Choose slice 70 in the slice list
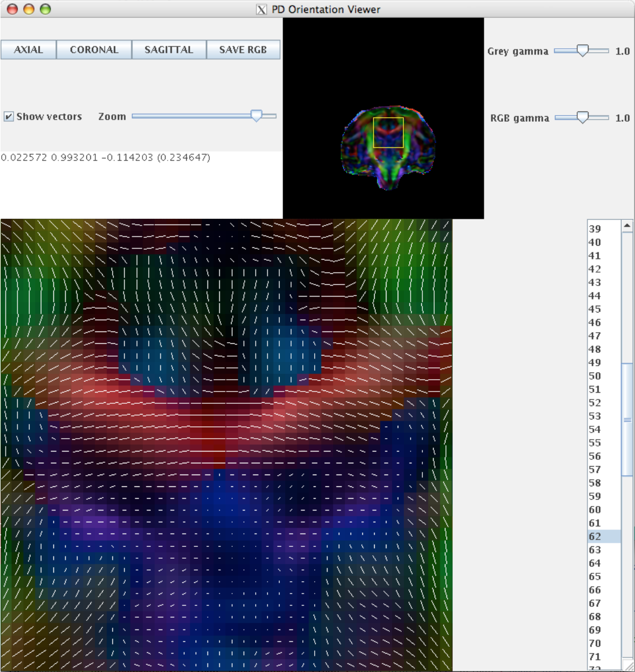The width and height of the screenshot is (635, 672). (x=595, y=643)
